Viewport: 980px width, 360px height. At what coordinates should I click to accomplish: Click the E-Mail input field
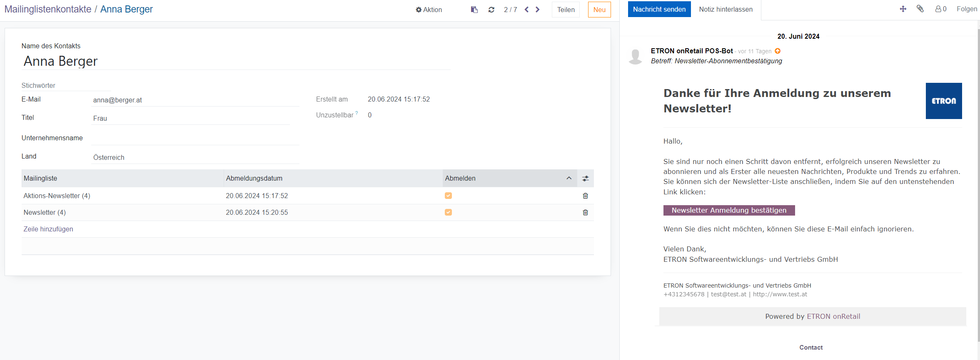coord(195,100)
